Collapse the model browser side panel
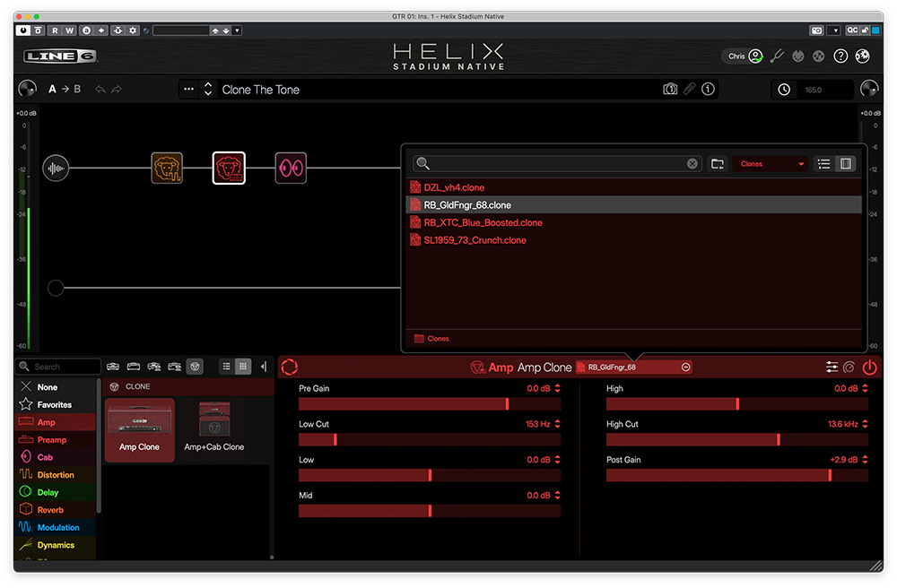 264,367
